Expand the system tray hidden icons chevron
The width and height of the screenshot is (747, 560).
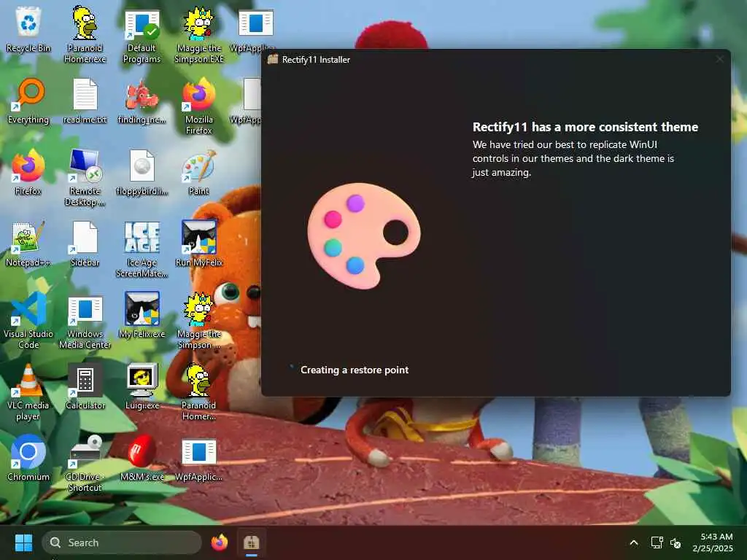pyautogui.click(x=634, y=542)
